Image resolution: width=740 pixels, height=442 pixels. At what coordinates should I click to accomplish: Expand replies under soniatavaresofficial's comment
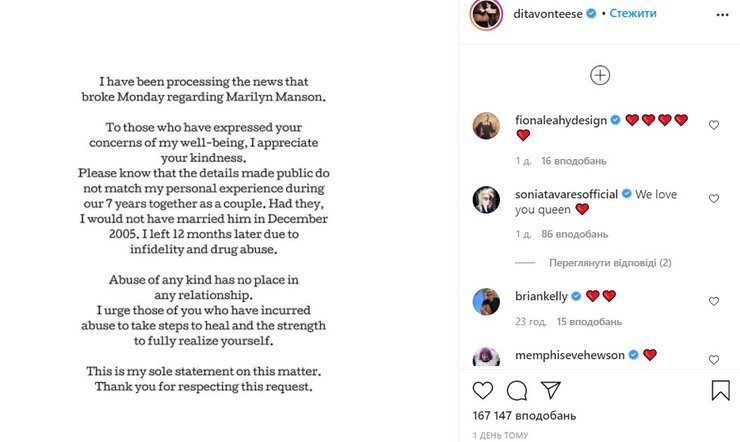(609, 263)
